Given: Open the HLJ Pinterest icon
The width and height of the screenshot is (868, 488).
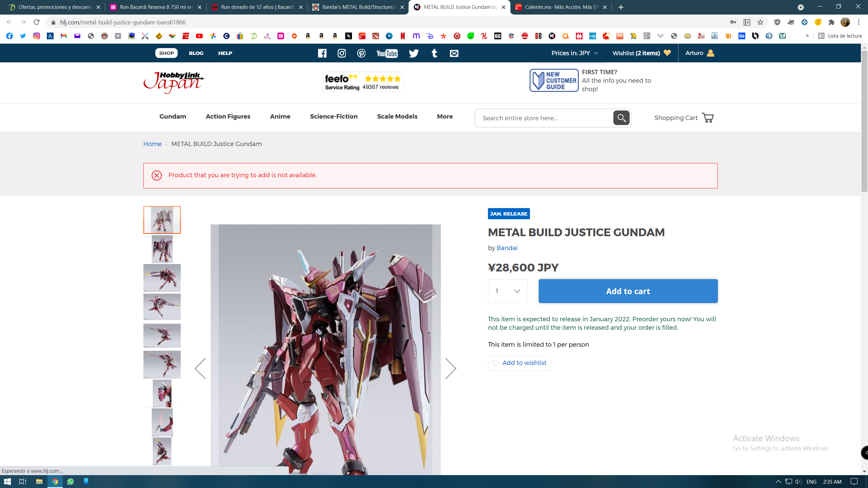Looking at the screenshot, I should [x=361, y=53].
